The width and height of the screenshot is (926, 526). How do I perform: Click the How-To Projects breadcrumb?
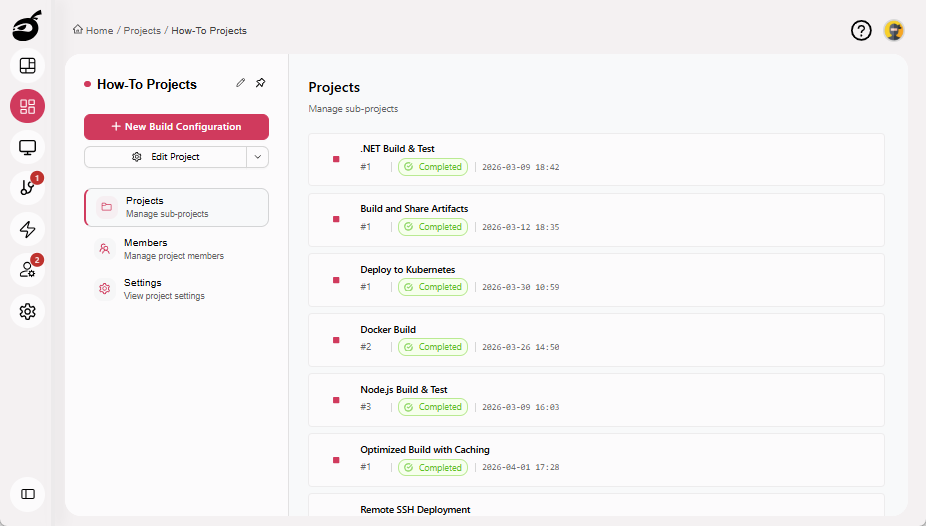[x=209, y=31]
